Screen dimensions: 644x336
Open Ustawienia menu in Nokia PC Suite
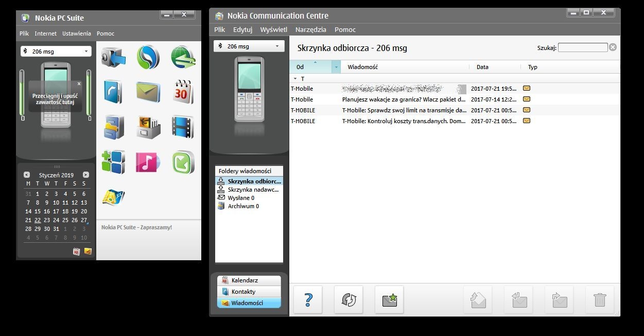[77, 33]
